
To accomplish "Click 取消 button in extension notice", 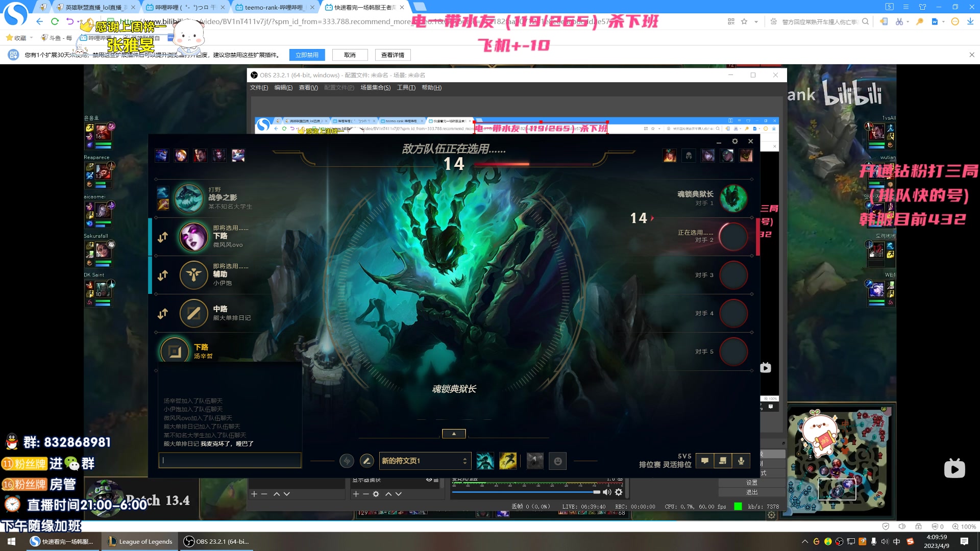I will (x=350, y=55).
